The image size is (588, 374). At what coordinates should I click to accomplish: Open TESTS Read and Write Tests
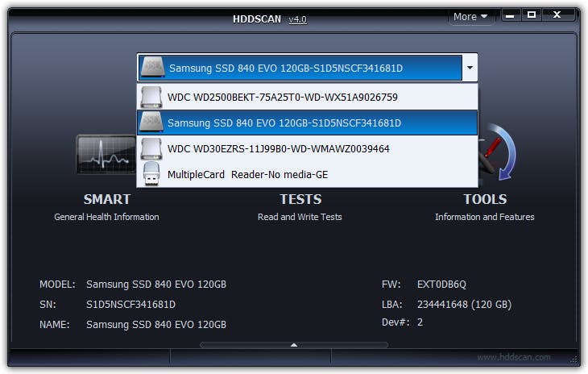[300, 207]
